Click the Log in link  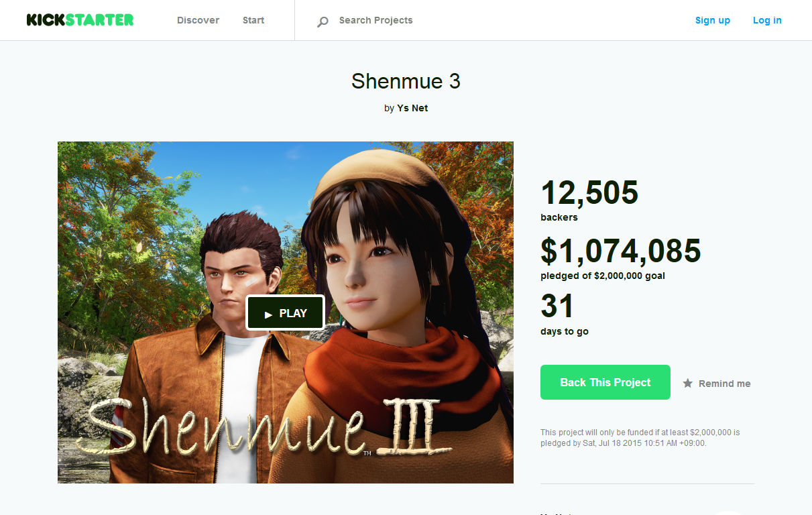[767, 20]
